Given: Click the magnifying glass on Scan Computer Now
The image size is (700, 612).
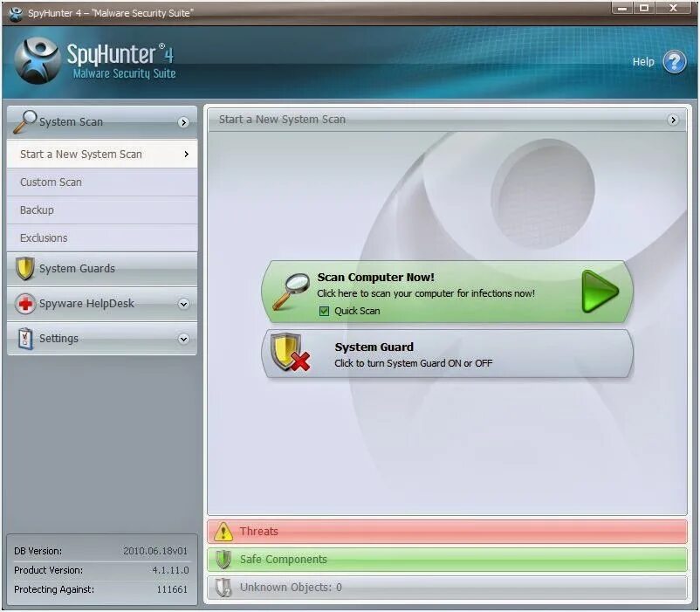Looking at the screenshot, I should click(291, 291).
